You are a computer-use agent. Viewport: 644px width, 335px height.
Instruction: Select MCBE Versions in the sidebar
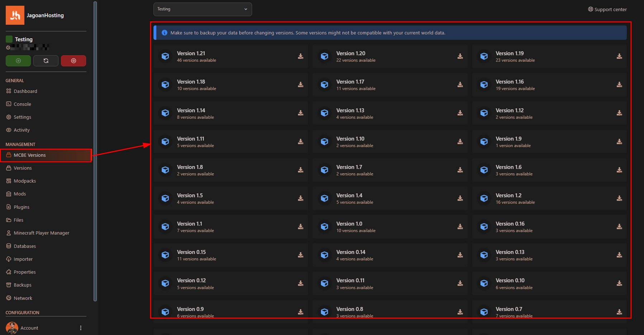pyautogui.click(x=30, y=155)
